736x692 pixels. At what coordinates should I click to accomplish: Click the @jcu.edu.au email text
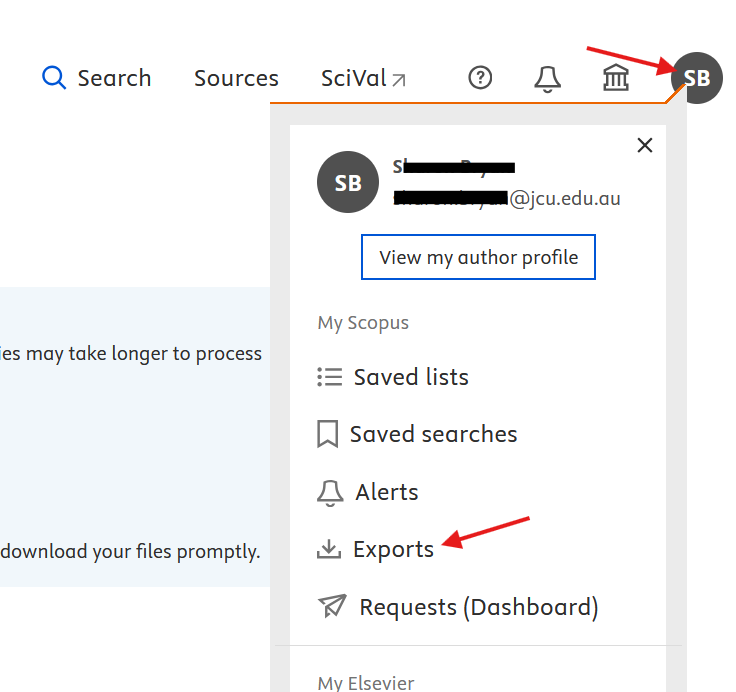coord(565,199)
